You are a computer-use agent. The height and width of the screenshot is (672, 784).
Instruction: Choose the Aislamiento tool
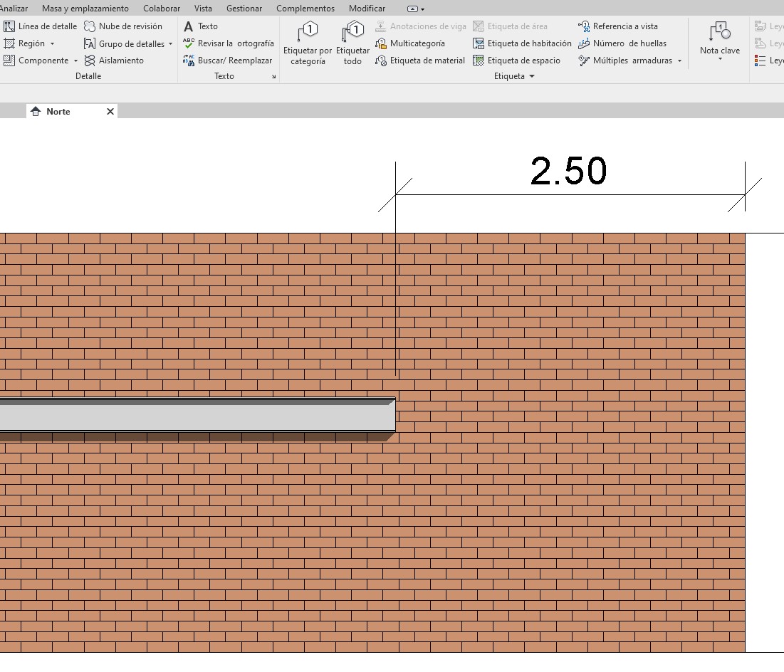point(114,61)
